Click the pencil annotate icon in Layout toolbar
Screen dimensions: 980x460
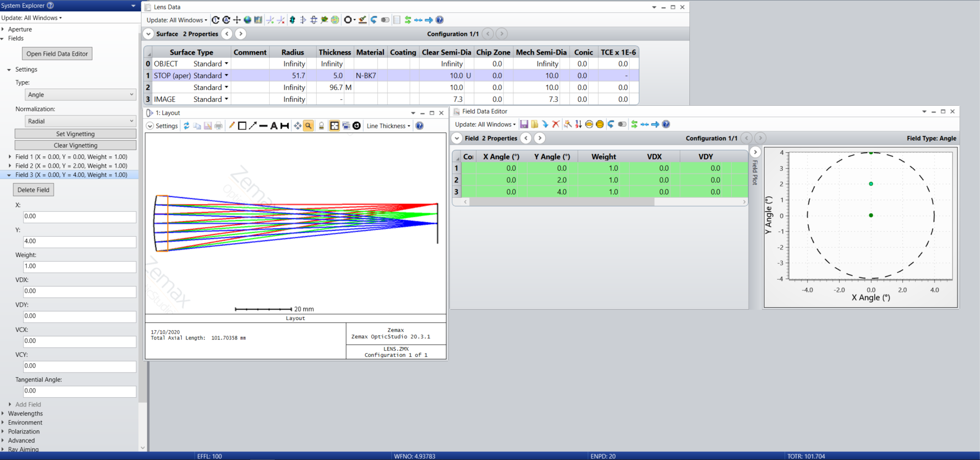click(231, 126)
